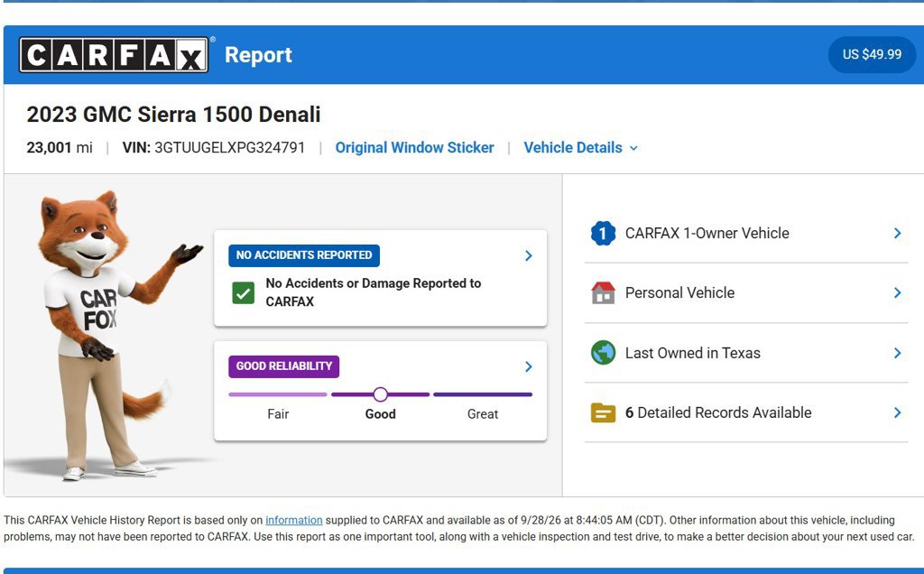This screenshot has height=574, width=924.
Task: Click the Fair reliability segment
Action: (278, 394)
